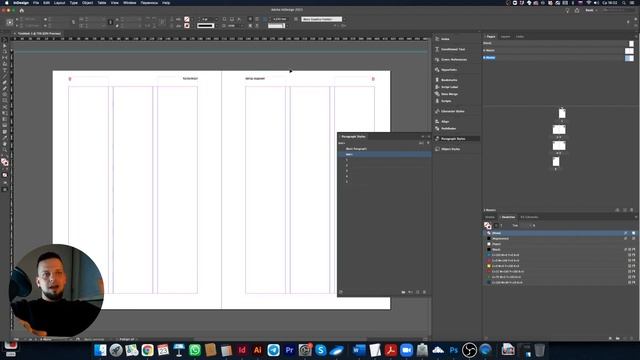The image size is (640, 360).
Task: Open the Object menu
Action: 87,2
